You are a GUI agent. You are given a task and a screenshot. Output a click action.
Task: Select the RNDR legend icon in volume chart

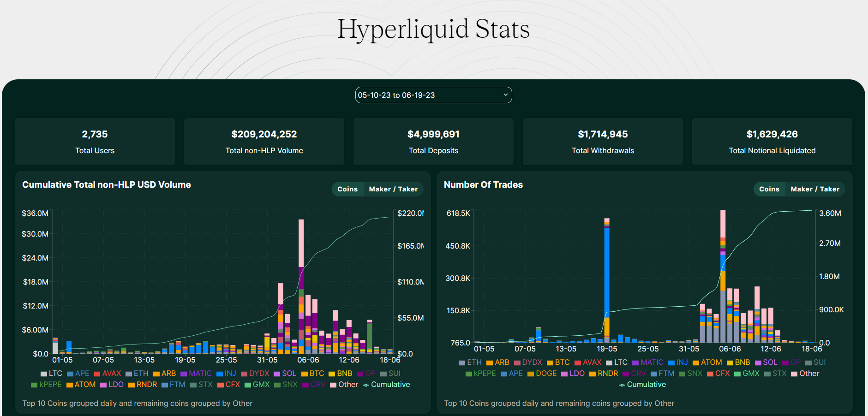point(131,385)
